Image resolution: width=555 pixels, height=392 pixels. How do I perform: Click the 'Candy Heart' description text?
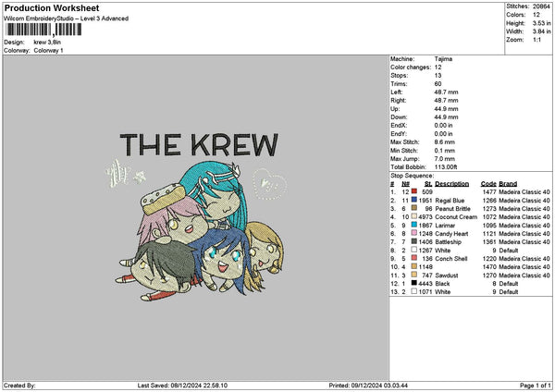pyautogui.click(x=451, y=234)
